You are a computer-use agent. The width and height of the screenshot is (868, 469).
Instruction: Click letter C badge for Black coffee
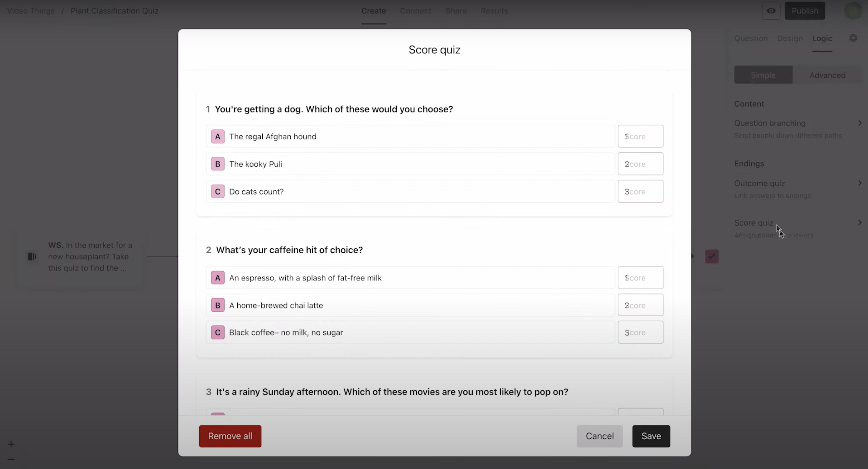218,333
